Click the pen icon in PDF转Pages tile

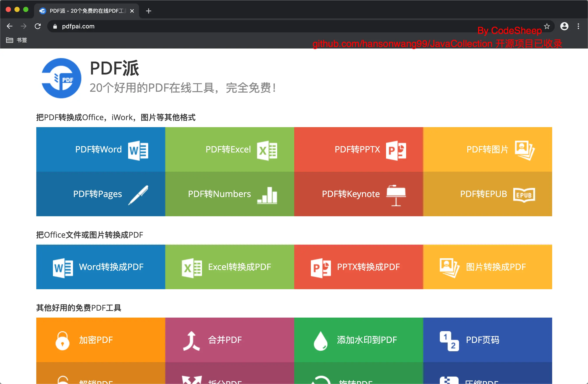coord(138,195)
